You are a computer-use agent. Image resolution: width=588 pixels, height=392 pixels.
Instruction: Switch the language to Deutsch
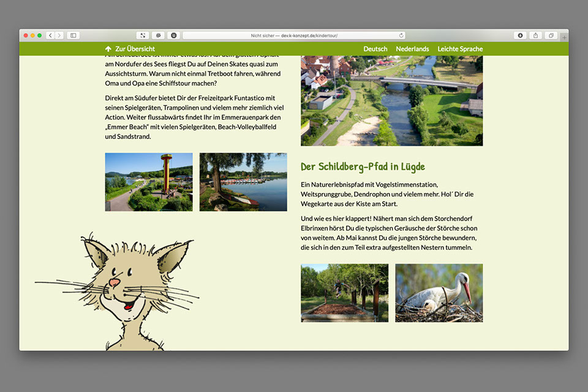[x=375, y=49]
